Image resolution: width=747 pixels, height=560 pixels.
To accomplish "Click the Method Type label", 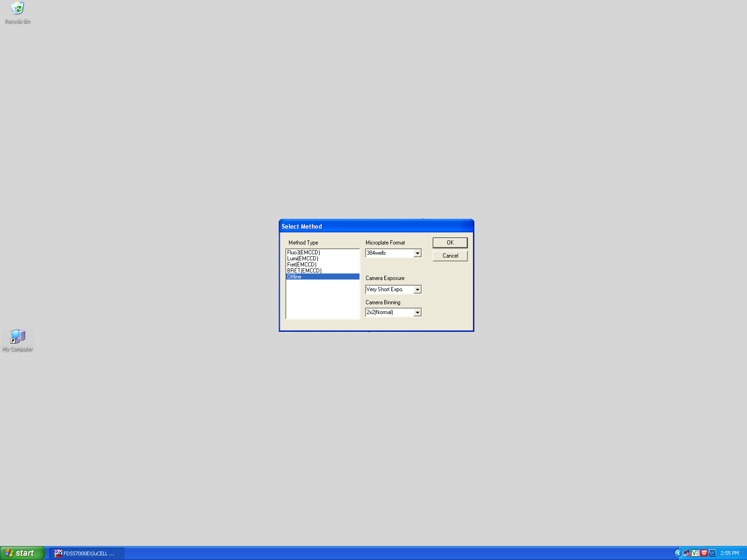I will pyautogui.click(x=303, y=243).
